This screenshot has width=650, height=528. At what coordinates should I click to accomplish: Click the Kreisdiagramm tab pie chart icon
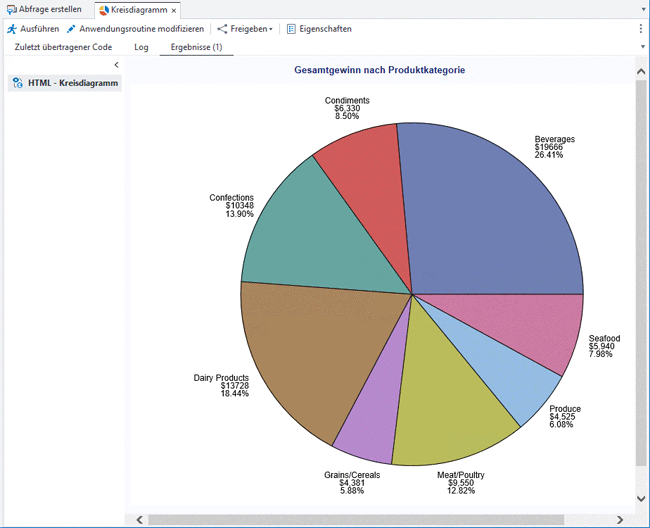(104, 9)
